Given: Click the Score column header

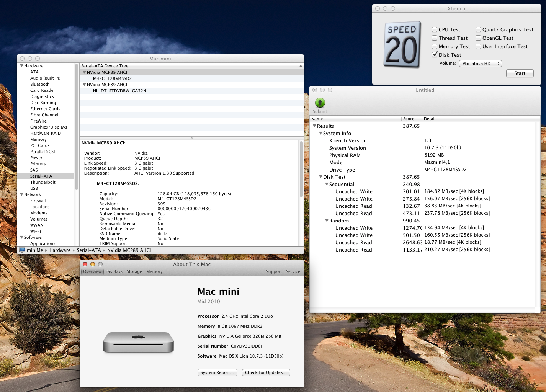Looking at the screenshot, I should (412, 119).
